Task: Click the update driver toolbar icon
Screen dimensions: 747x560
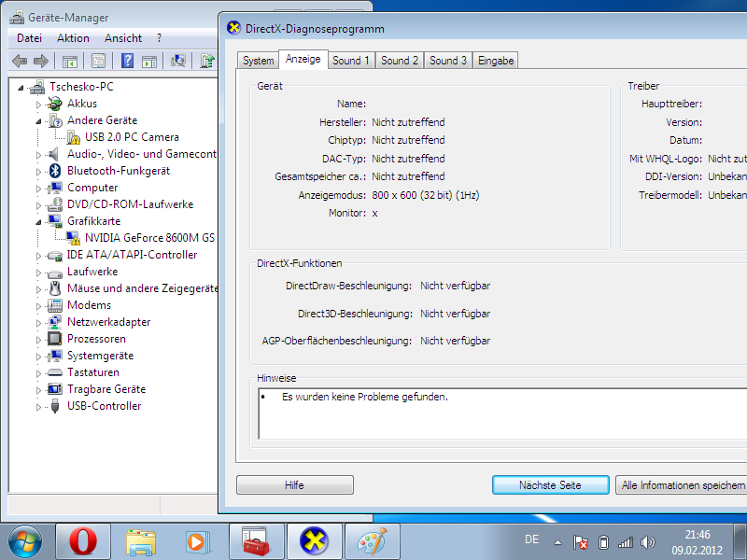Action: tap(207, 61)
